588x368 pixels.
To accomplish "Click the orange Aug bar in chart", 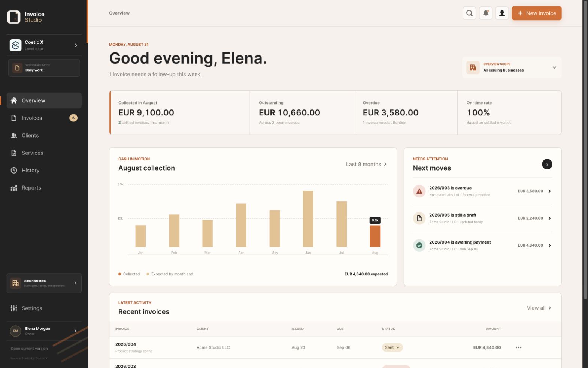I will (375, 236).
